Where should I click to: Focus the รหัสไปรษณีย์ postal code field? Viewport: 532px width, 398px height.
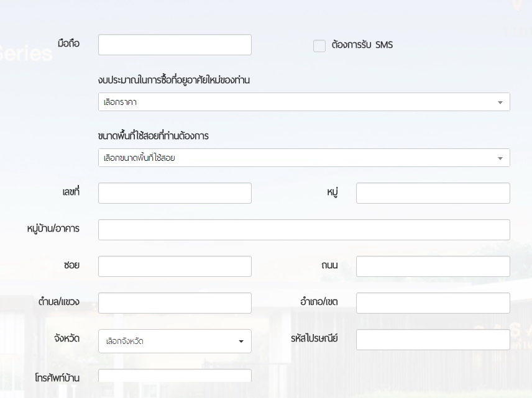pyautogui.click(x=433, y=340)
